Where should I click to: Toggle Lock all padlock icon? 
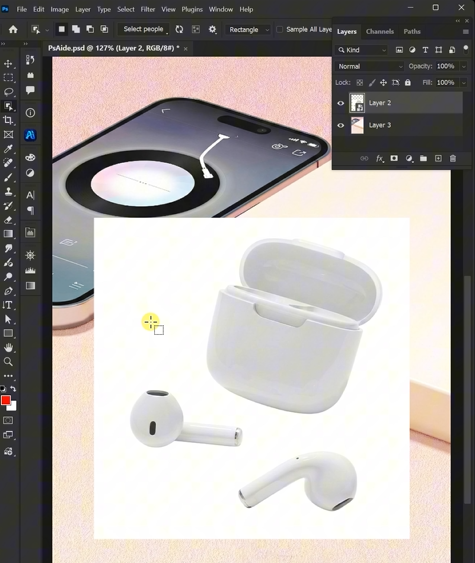click(x=408, y=83)
